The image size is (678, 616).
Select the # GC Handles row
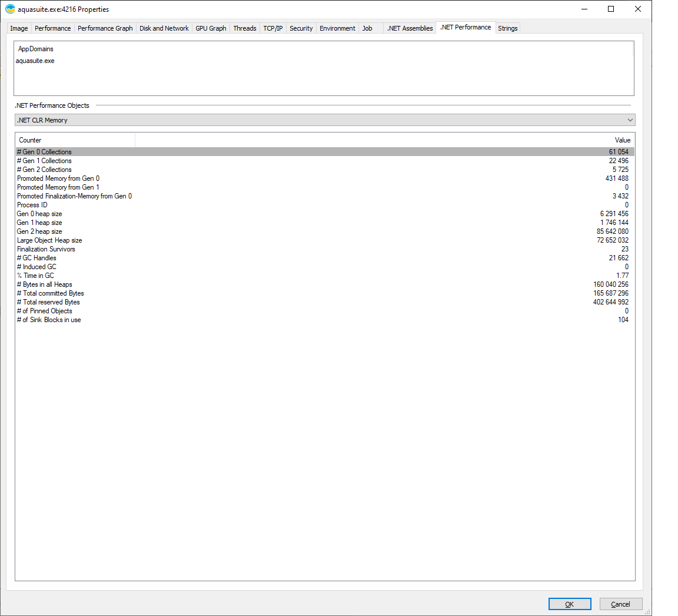pyautogui.click(x=325, y=258)
